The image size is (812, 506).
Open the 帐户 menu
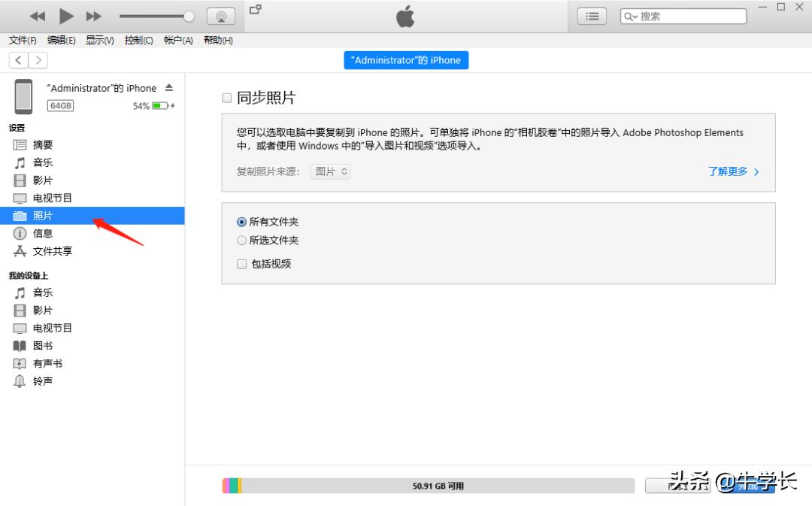tap(177, 41)
